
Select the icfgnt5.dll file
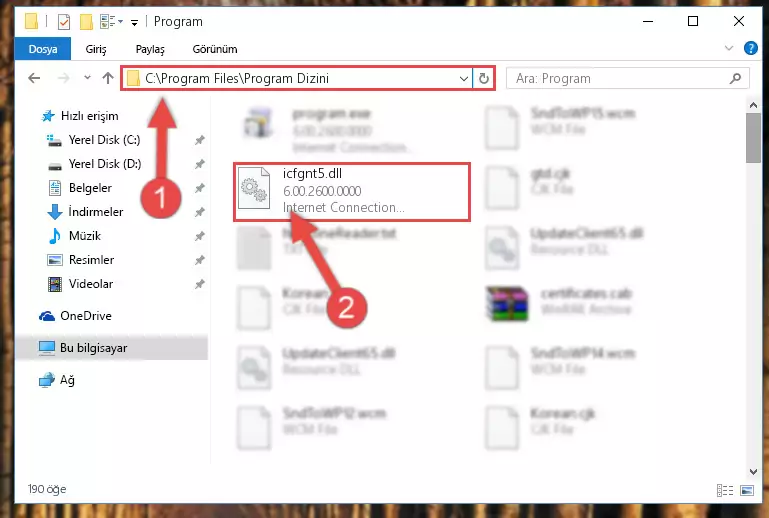[x=352, y=191]
